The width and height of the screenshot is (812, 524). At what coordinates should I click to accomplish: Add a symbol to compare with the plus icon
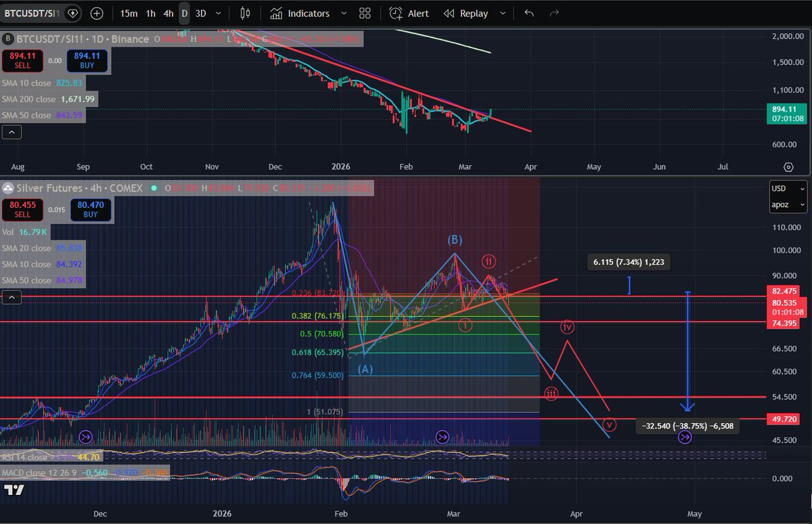(x=97, y=13)
